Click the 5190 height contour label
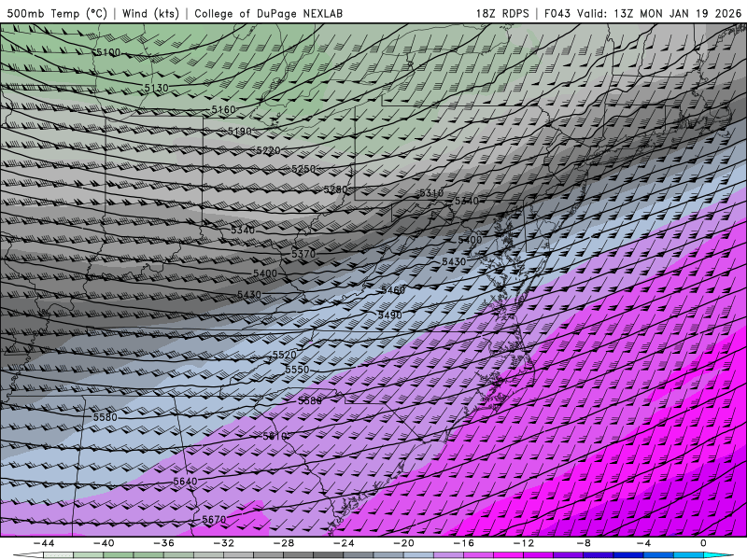The height and width of the screenshot is (560, 747). pos(240,132)
